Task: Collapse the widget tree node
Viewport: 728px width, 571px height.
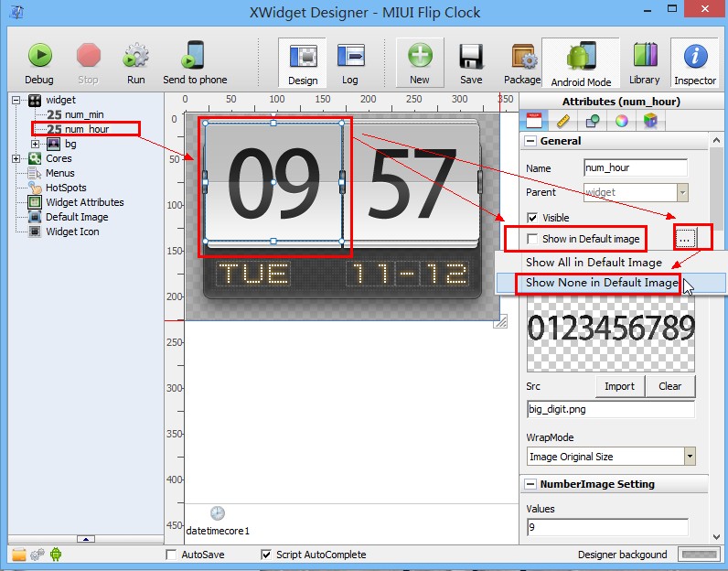Action: tap(16, 100)
